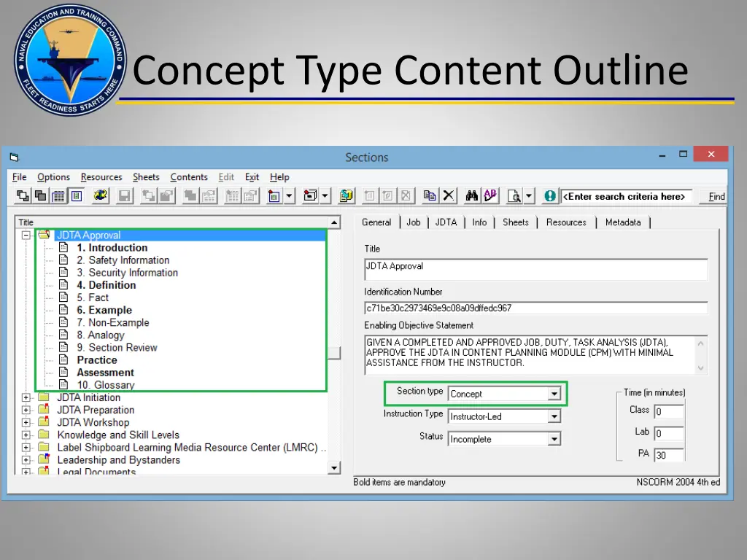The height and width of the screenshot is (560, 747).
Task: Expand the JDTA Initiation tree node
Action: (26, 397)
